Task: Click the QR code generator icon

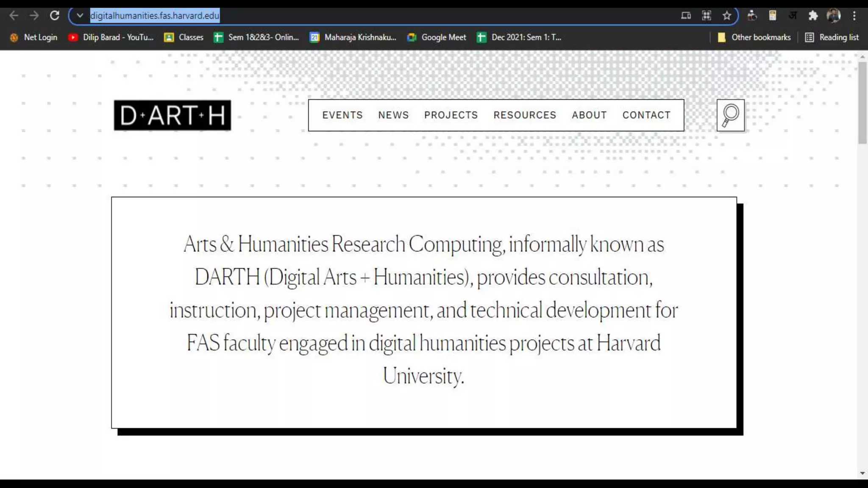Action: (x=707, y=16)
